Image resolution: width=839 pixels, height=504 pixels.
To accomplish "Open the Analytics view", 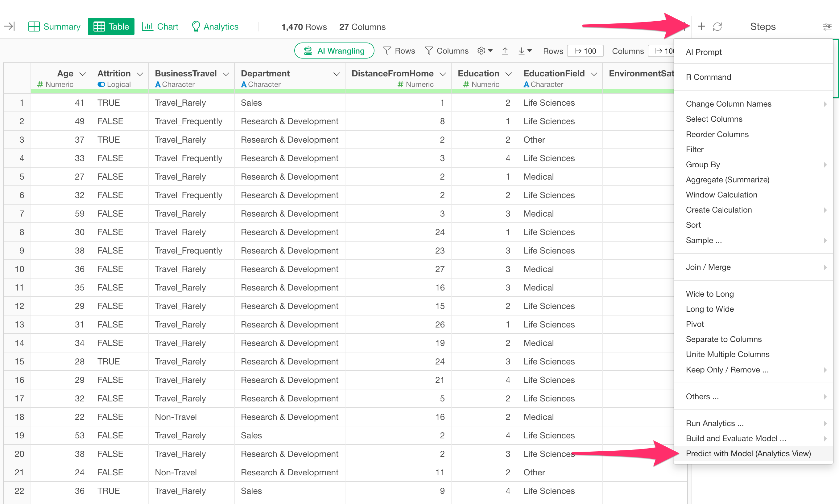I will 215,26.
